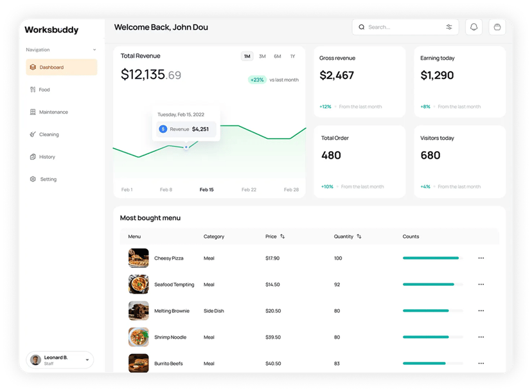Click the quantity 92 cell
This screenshot has height=392, width=532.
pos(337,285)
